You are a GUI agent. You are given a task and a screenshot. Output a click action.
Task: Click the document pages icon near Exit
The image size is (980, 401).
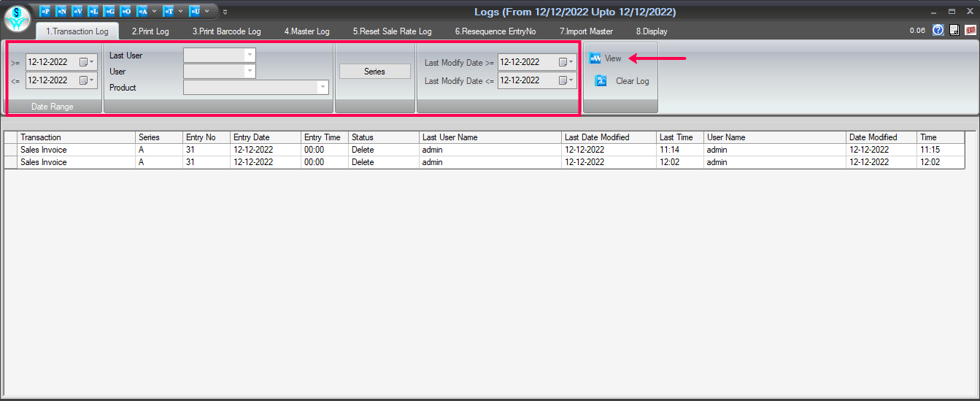coord(954,30)
